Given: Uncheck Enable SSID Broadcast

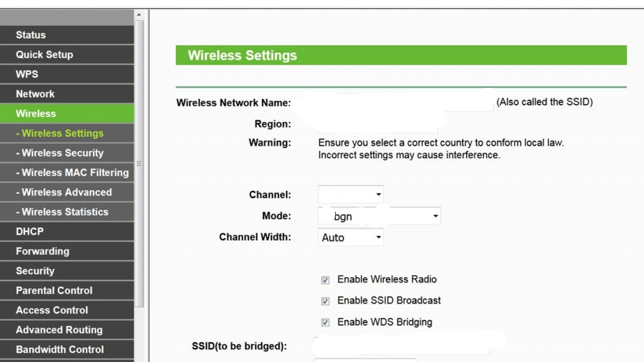Looking at the screenshot, I should (x=326, y=301).
